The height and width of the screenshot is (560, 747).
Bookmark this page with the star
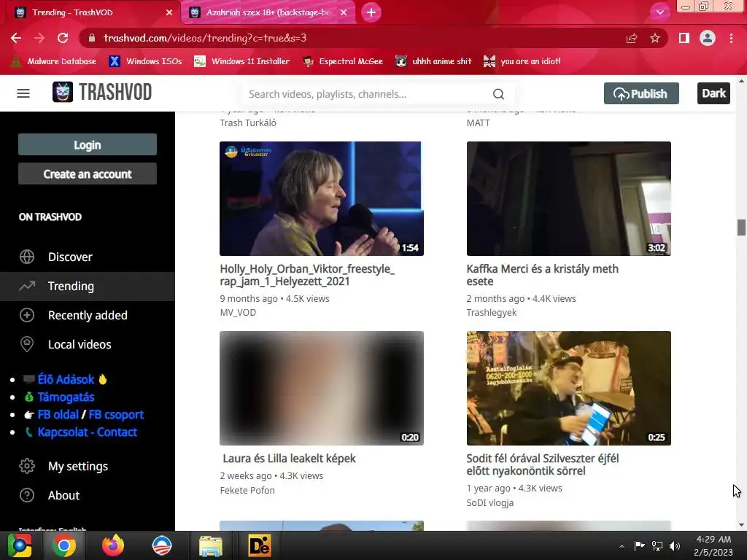click(x=655, y=38)
